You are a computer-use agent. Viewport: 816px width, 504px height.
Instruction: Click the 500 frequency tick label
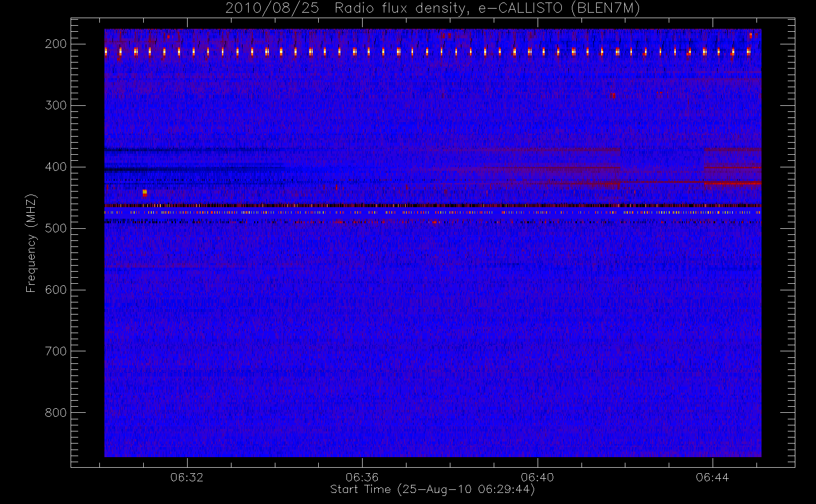(56, 228)
